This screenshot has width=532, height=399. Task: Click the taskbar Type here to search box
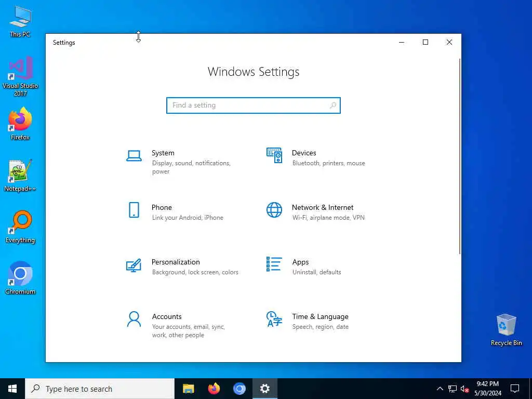pos(100,389)
